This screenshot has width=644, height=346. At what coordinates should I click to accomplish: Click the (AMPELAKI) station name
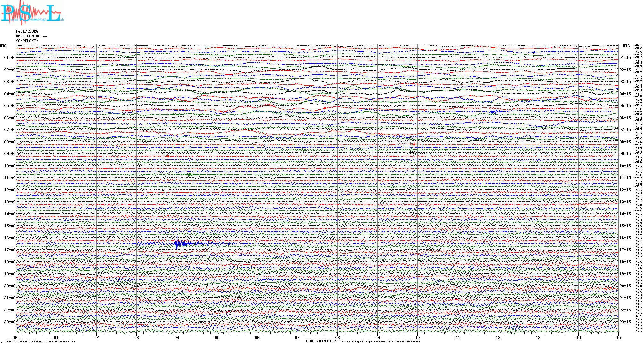tap(27, 41)
